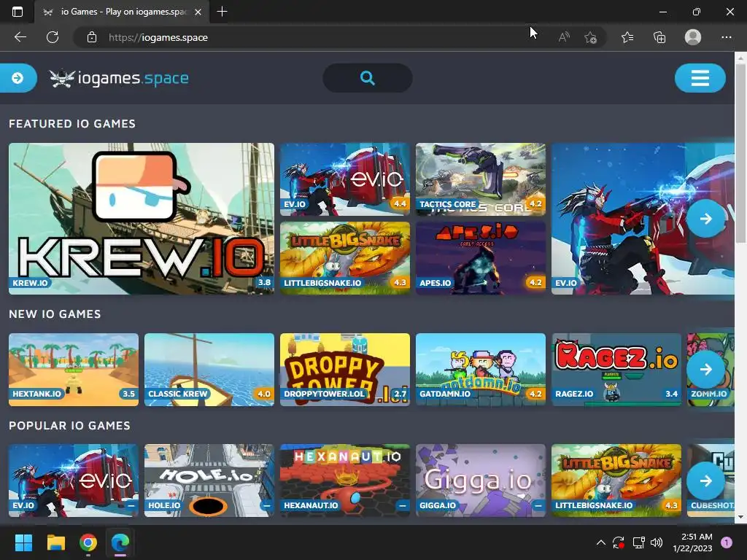Open Tactics Core featured game
The height and width of the screenshot is (560, 747).
(480, 179)
